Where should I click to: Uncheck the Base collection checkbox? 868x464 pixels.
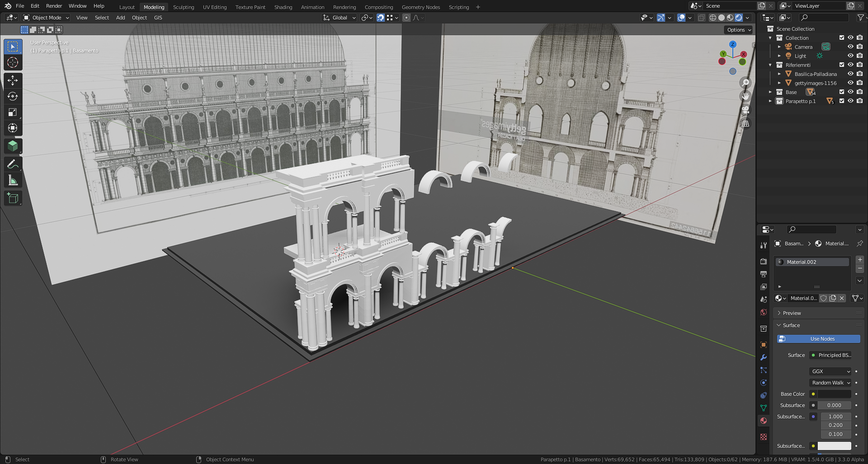[x=842, y=92]
